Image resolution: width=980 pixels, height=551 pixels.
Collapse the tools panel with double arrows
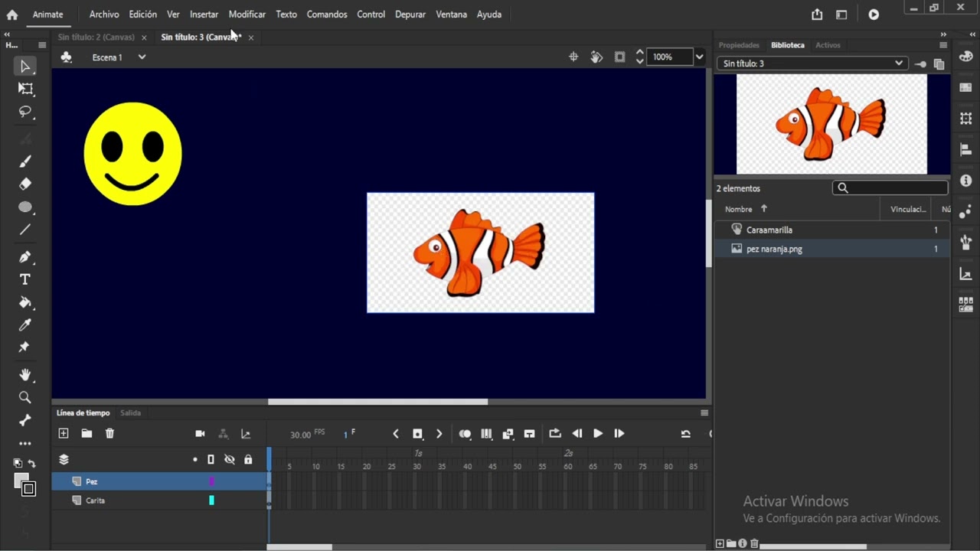[x=7, y=34]
